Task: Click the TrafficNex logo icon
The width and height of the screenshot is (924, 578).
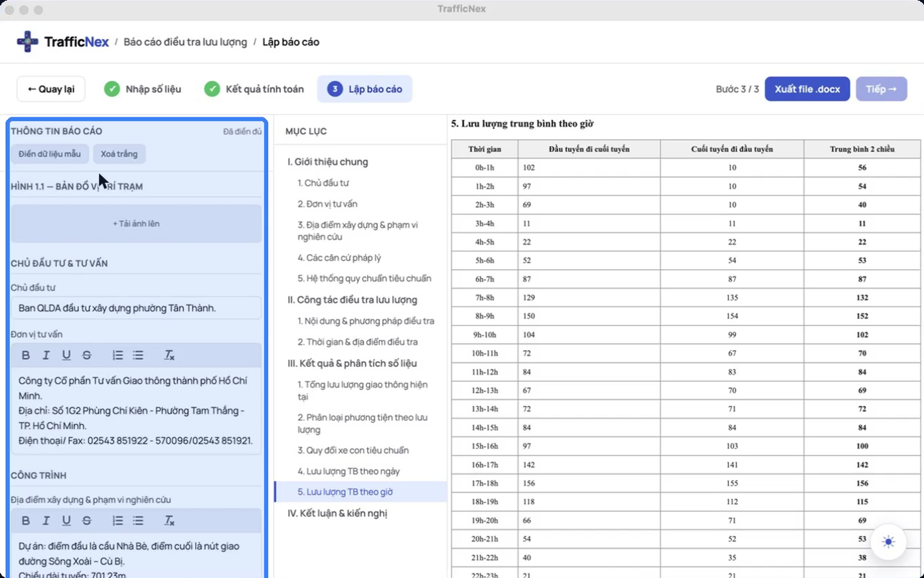Action: 28,42
